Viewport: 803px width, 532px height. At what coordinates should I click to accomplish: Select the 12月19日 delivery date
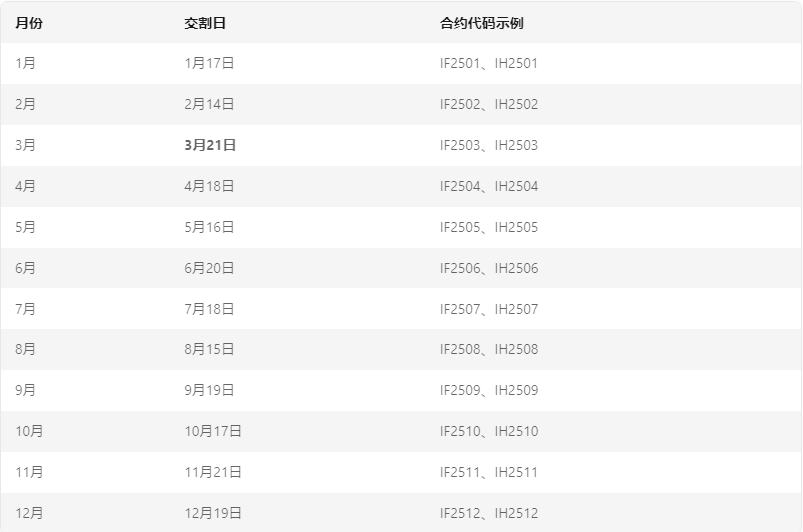213,513
